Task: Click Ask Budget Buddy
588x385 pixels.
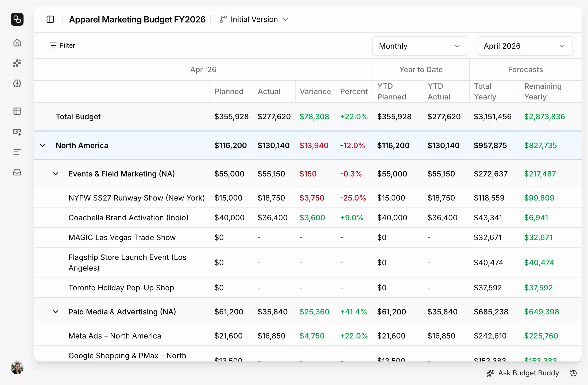Action: click(x=523, y=373)
